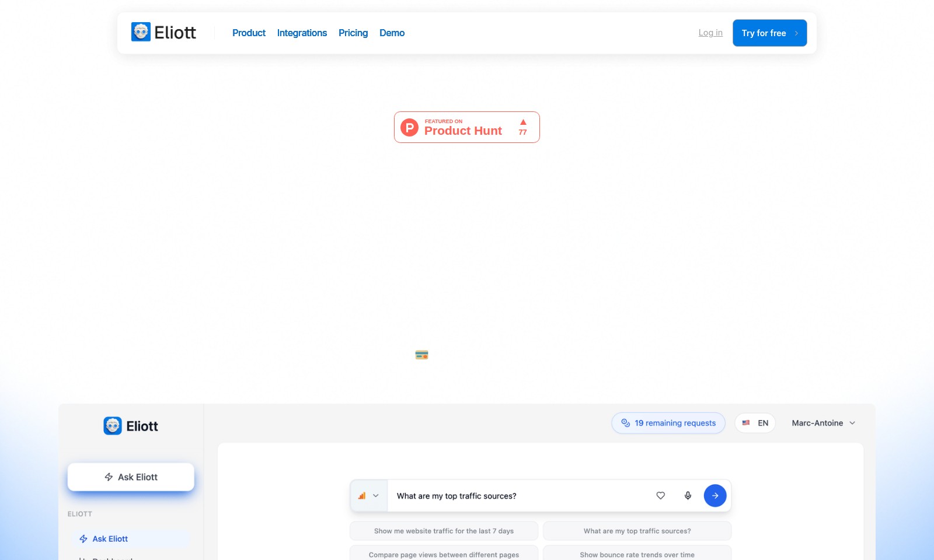Image resolution: width=934 pixels, height=560 pixels.
Task: Click the Try for free button
Action: (769, 33)
